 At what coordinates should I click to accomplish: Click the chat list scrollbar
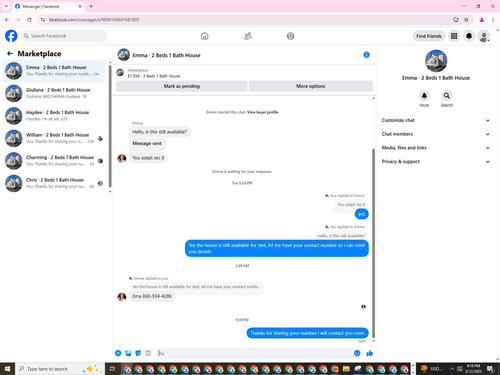tap(110, 127)
